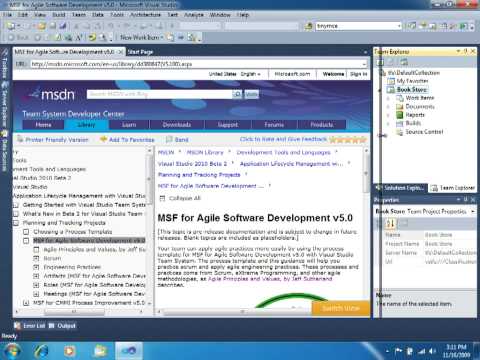Click Add To Favorites link
Image resolution: width=480 pixels, height=360 pixels.
132,140
